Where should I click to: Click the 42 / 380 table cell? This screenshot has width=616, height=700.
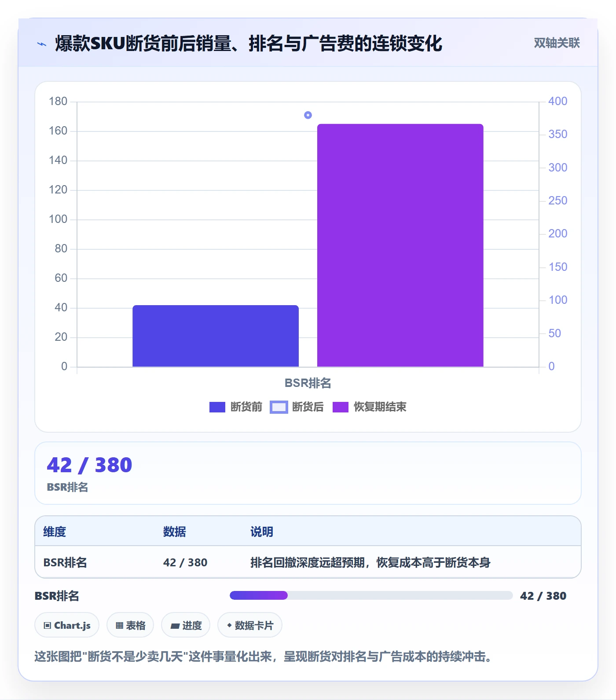185,562
